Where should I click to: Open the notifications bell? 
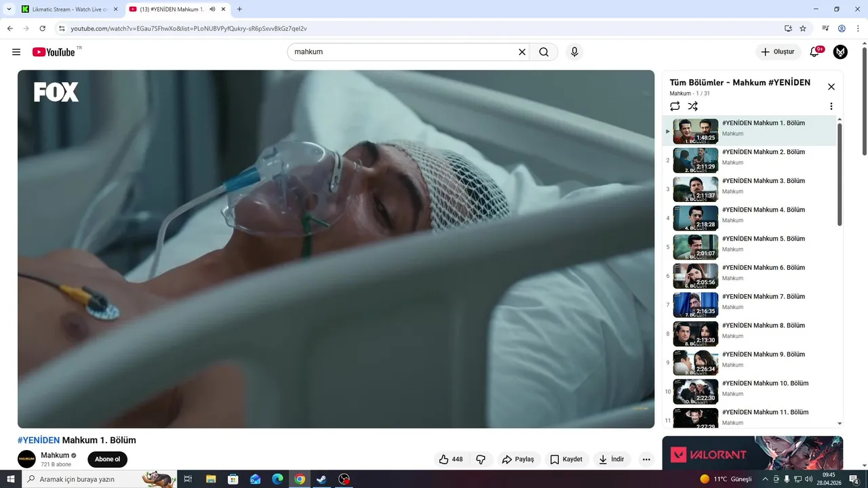[815, 52]
